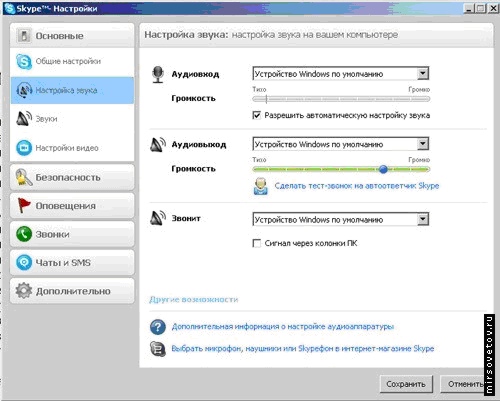Image resolution: width=500 pixels, height=401 pixels.
Task: Open the Звонки section
Action: click(x=72, y=234)
